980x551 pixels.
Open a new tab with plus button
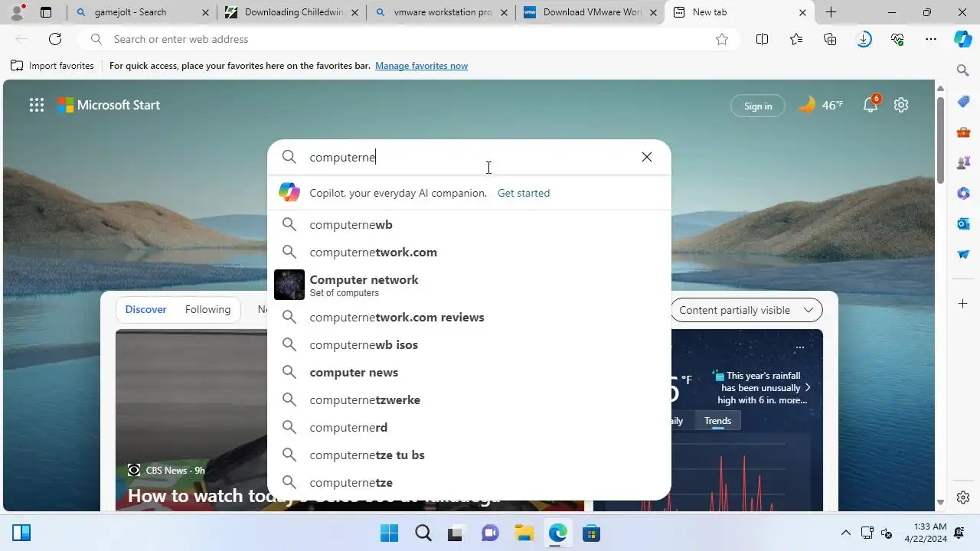point(831,12)
